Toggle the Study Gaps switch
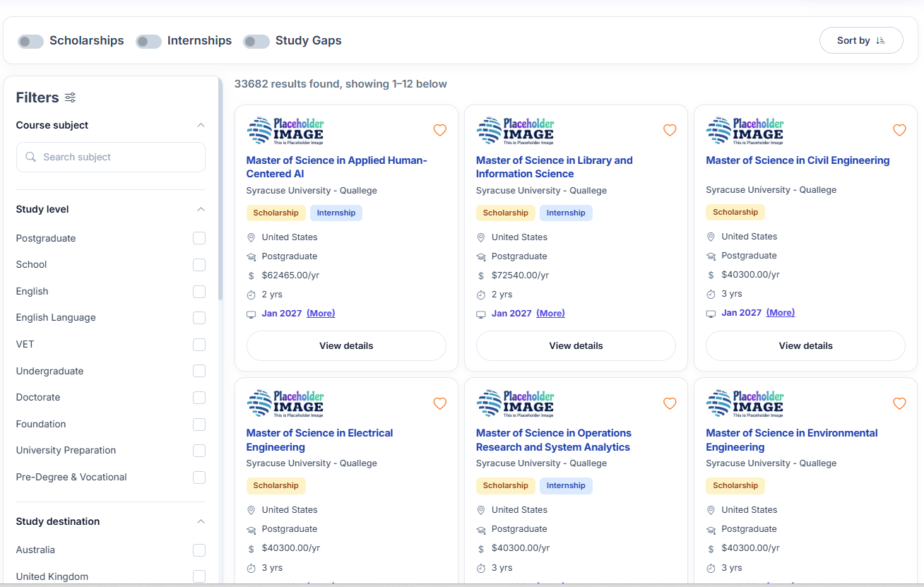This screenshot has width=924, height=587. 256,41
